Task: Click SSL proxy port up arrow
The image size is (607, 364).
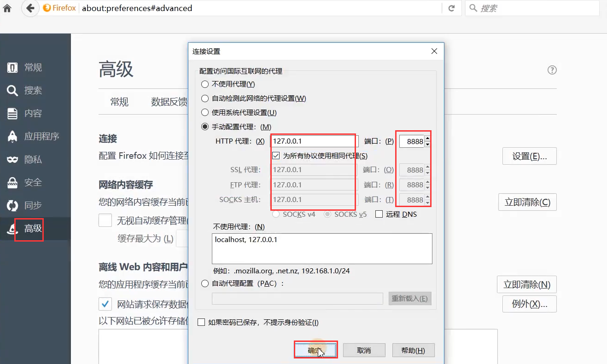Action: (427, 167)
